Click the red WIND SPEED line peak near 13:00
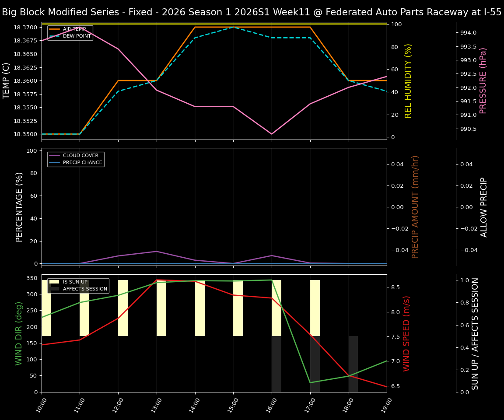Image resolution: width=504 pixels, height=420 pixels. (157, 280)
